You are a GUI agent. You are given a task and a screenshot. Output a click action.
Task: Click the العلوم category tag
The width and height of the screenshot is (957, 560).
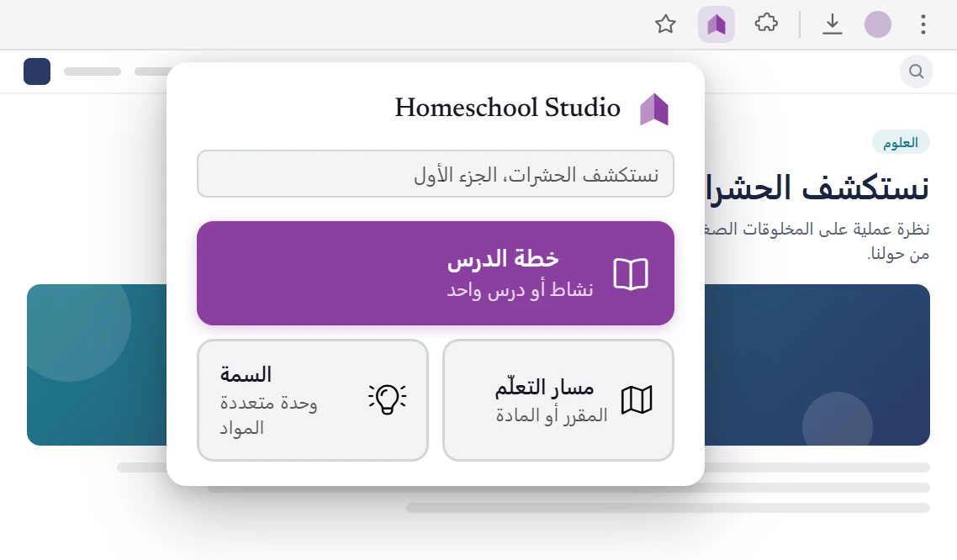click(901, 142)
